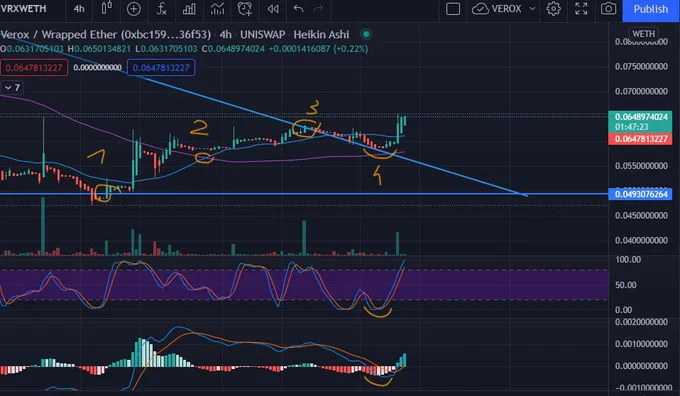Viewport: 680px width, 396px height.
Task: Change the 4h timeframe interval
Action: click(78, 9)
